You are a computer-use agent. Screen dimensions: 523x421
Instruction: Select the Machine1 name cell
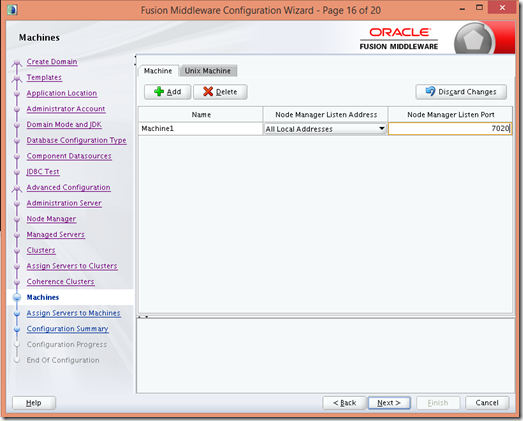point(201,128)
